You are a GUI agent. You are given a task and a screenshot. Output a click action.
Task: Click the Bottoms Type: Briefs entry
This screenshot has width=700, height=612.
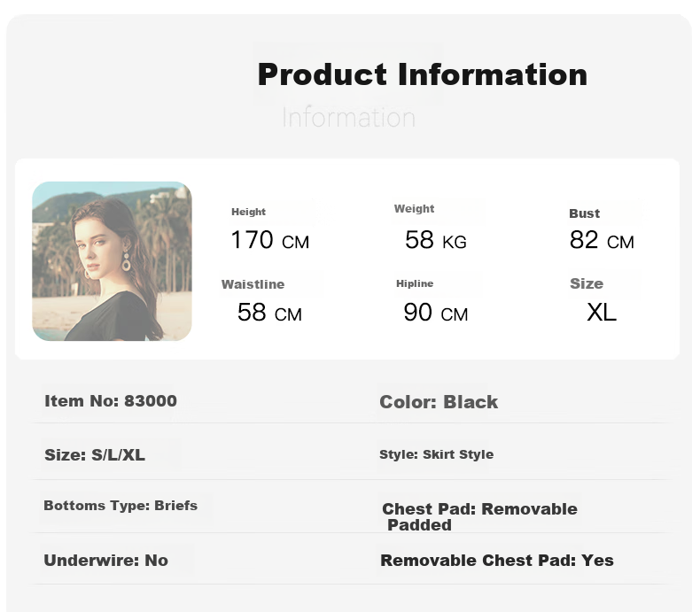pos(121,506)
